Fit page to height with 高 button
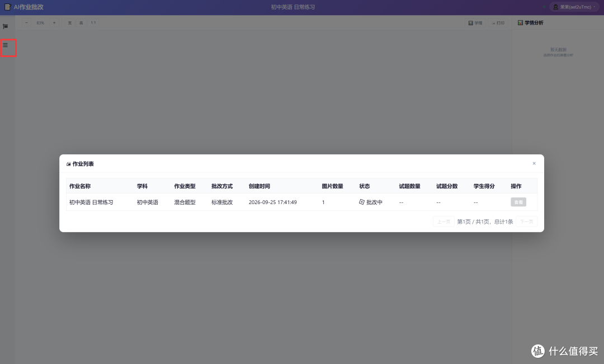 [x=81, y=23]
